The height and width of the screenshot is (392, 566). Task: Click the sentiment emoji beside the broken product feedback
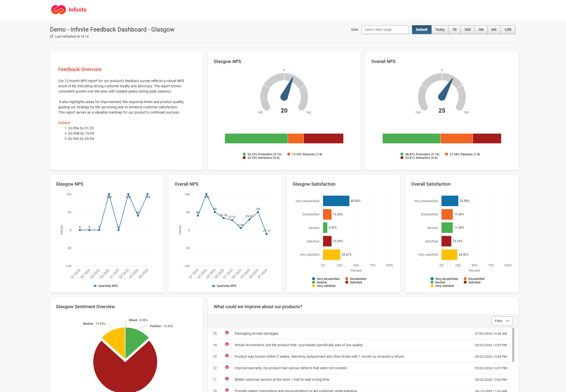227,356
